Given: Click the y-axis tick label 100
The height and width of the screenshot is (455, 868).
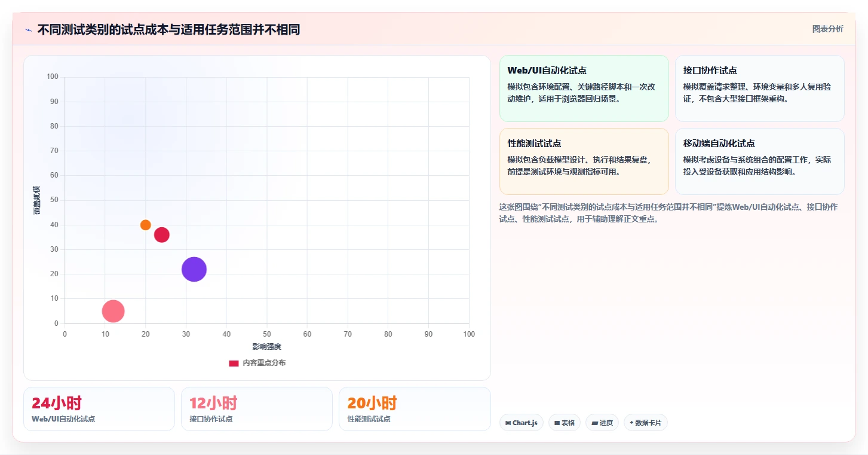Looking at the screenshot, I should [x=53, y=77].
